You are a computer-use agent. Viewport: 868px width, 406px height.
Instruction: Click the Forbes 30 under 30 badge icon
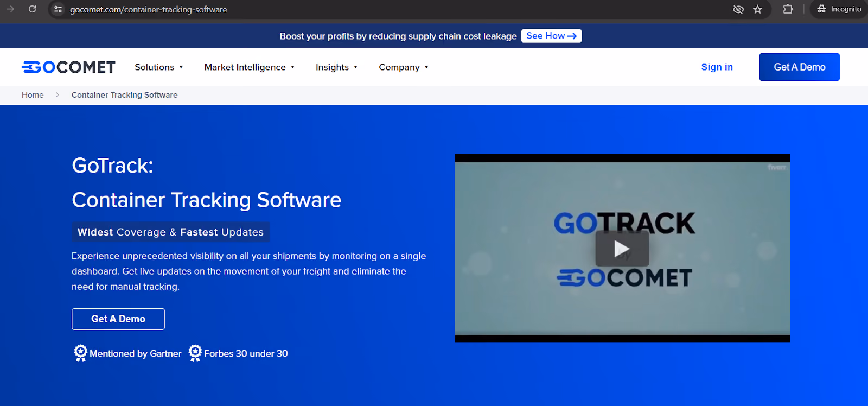pos(195,353)
